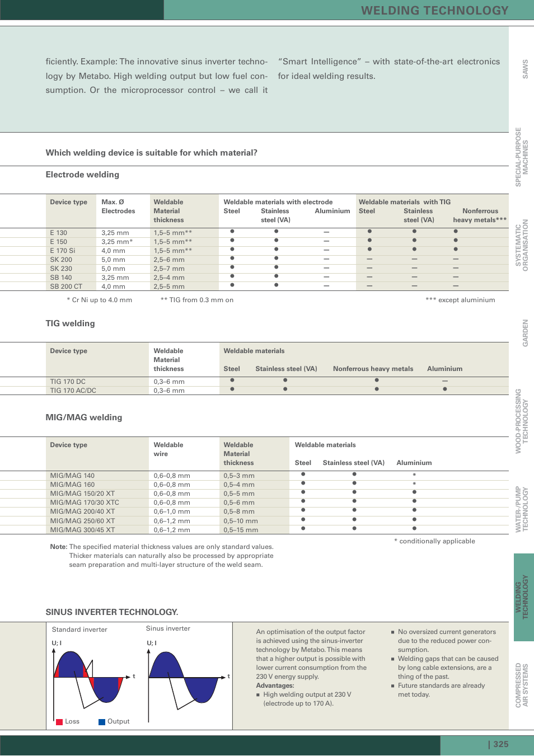Screen dimensions: 534x756
Task: Open the COMPRESSED AIR SYSTEMS side tab
Action: point(522,685)
